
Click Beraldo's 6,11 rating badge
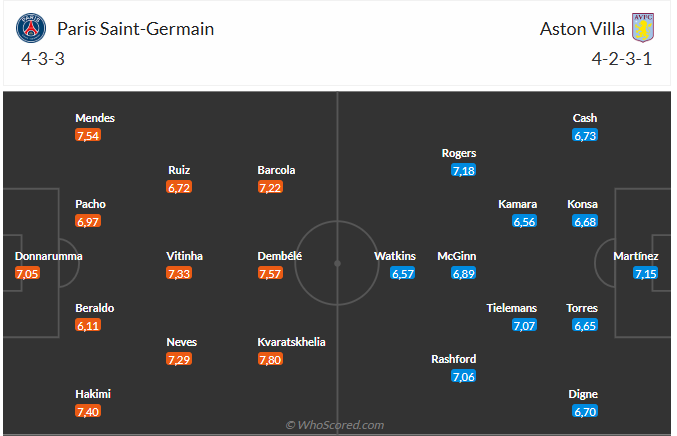coord(88,325)
